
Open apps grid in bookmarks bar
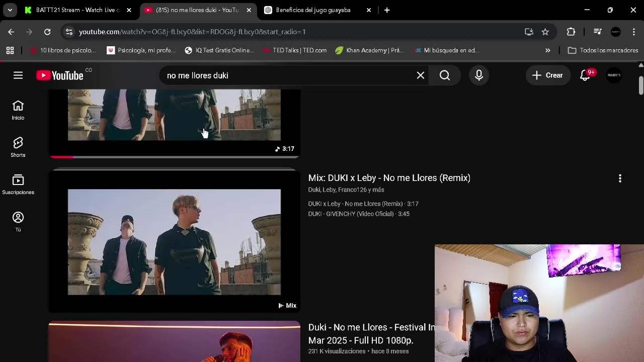coord(10,50)
